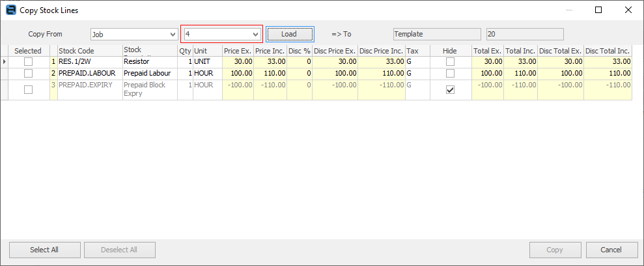Close the Copy Stock Lines window
This screenshot has width=644, height=266.
point(628,10)
